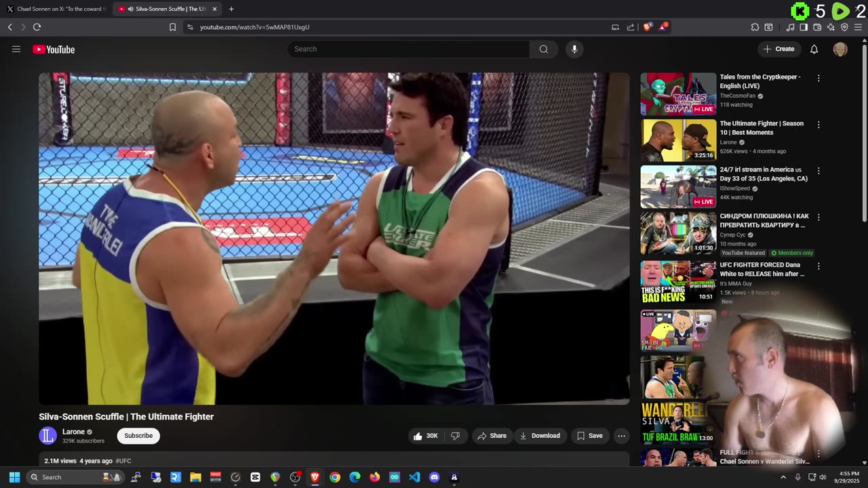Open options menu for 24/7 irl stream
868x488 pixels.
click(x=818, y=171)
